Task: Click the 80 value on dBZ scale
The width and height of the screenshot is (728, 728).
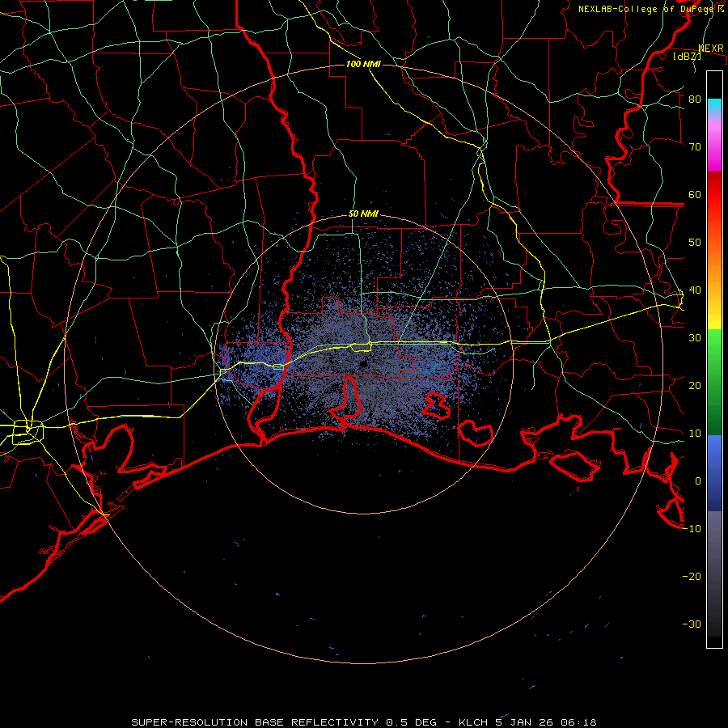Action: tap(695, 99)
